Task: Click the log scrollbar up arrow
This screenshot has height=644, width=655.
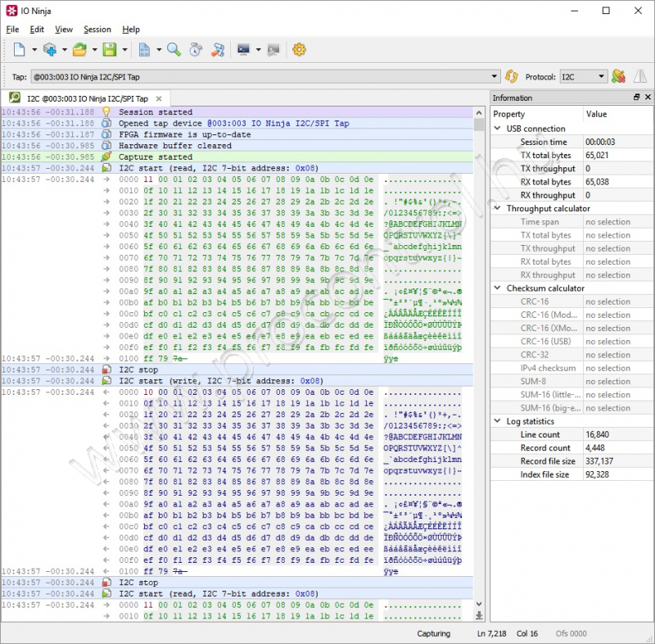Action: pos(479,113)
